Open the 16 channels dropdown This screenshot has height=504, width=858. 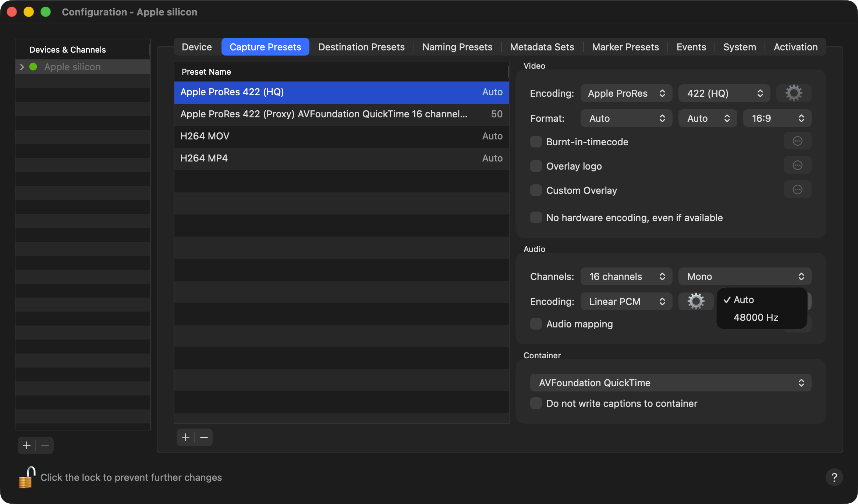tap(626, 276)
